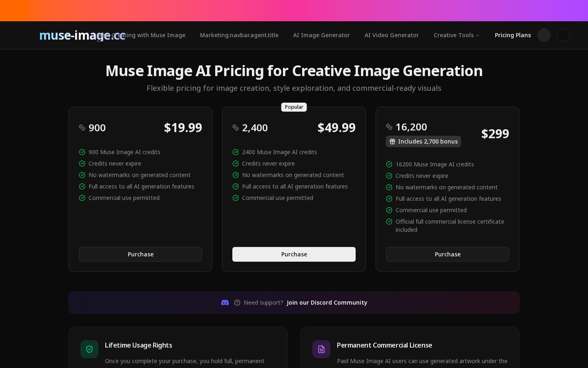588x368 pixels.
Task: Click the first round button after Pricing Plans
Action: tap(544, 35)
